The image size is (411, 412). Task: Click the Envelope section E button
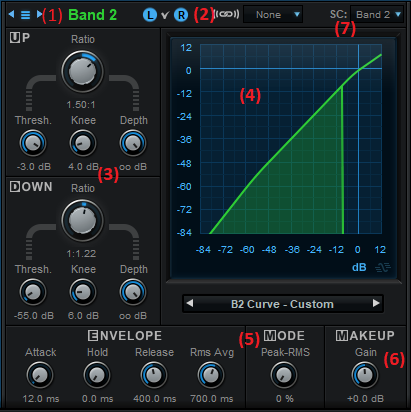pos(93,335)
